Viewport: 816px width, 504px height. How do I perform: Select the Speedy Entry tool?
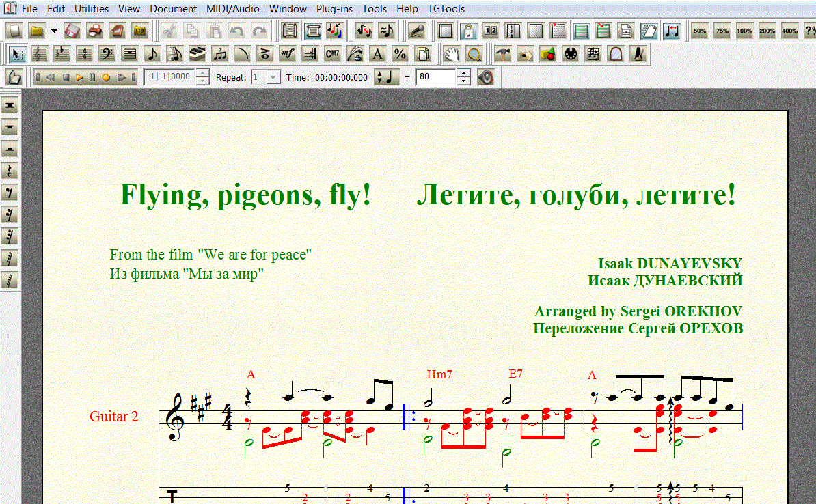tap(174, 54)
